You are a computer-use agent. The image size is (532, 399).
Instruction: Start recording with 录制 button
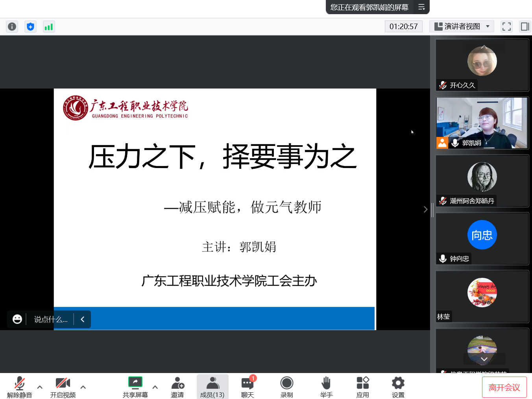pos(286,387)
